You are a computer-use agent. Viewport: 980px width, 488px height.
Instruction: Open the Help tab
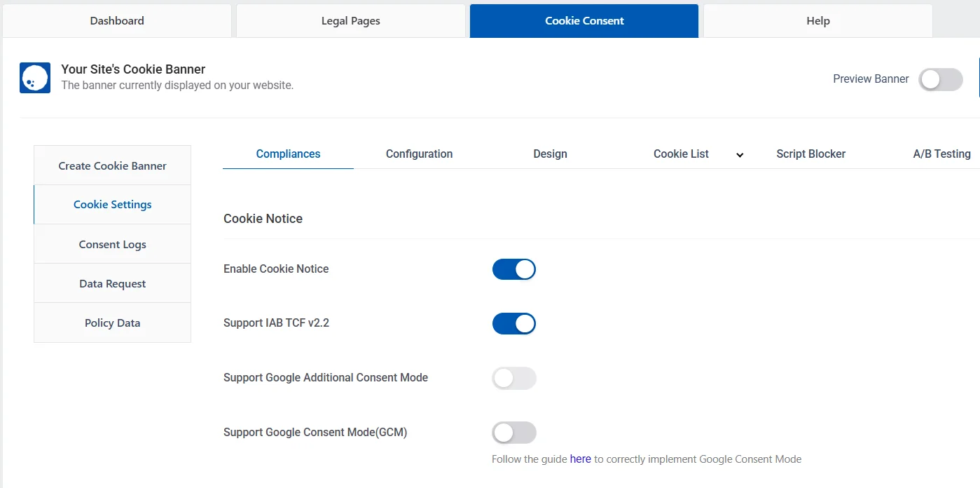(817, 20)
